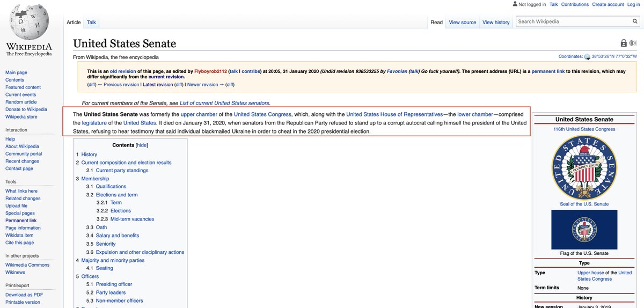Jump to Mid-term vacancies section
The image size is (644, 308).
point(132,219)
